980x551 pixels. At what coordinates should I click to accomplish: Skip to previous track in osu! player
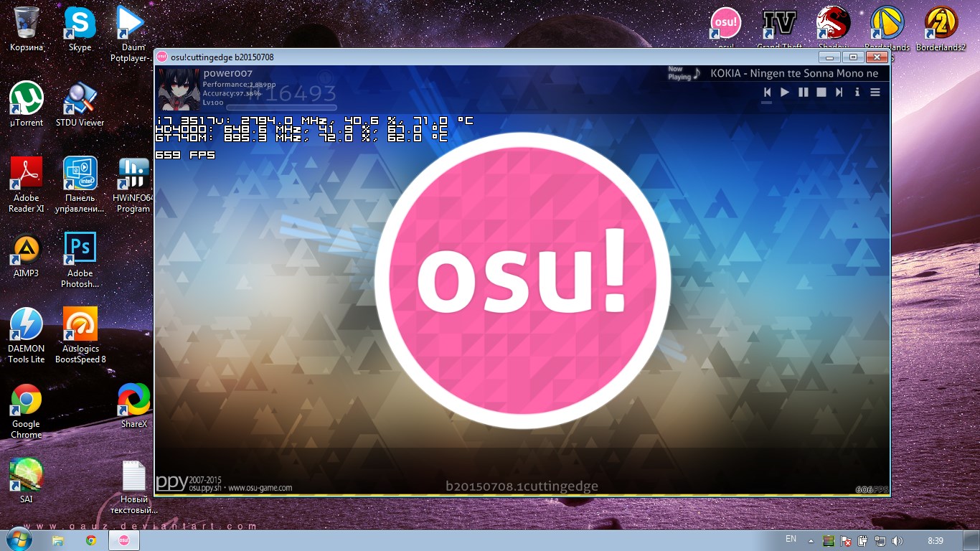click(767, 93)
